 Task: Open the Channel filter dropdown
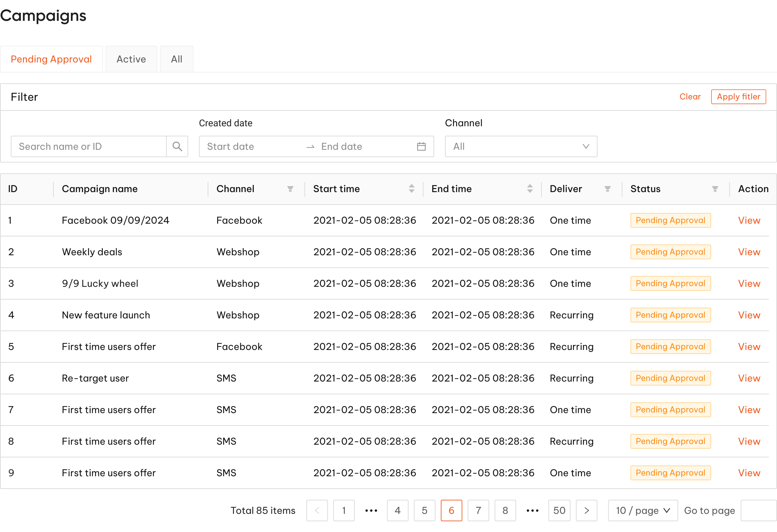[521, 146]
